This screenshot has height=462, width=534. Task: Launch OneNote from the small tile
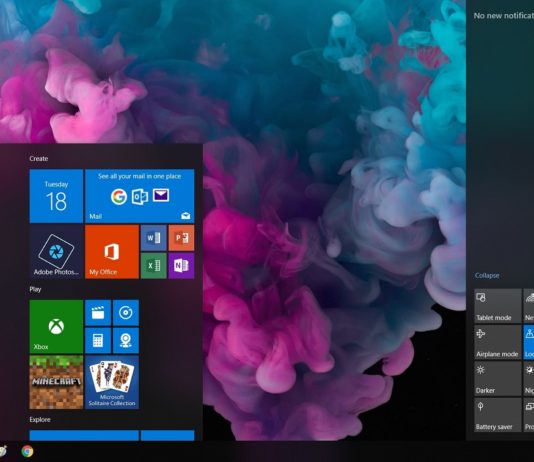(182, 266)
